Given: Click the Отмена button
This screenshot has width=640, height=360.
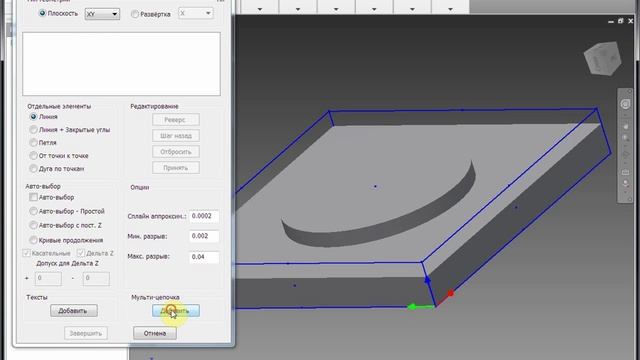Looking at the screenshot, I should [155, 333].
